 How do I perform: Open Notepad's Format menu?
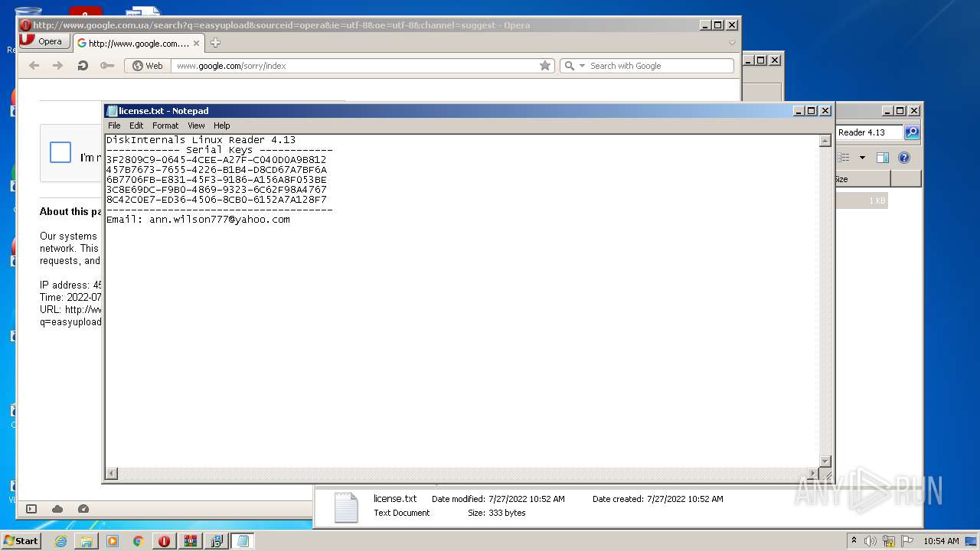165,126
